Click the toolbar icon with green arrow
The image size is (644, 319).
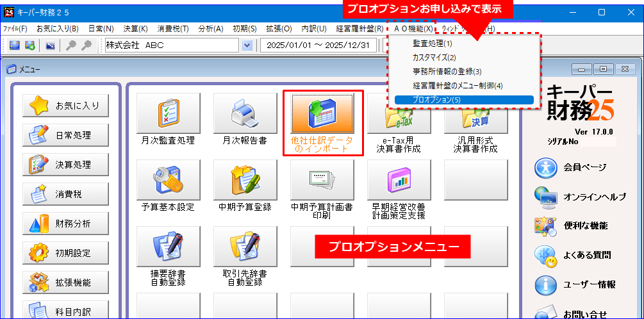pyautogui.click(x=29, y=45)
